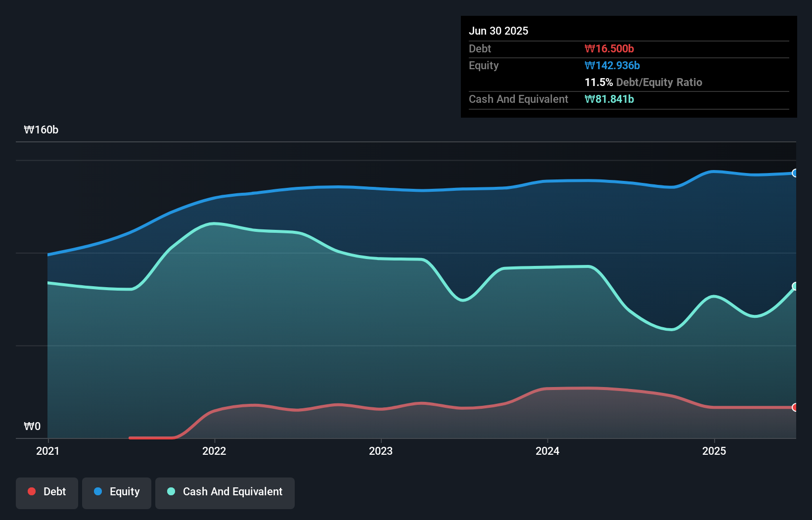
Task: Click the red Debt legend dot
Action: [x=32, y=491]
